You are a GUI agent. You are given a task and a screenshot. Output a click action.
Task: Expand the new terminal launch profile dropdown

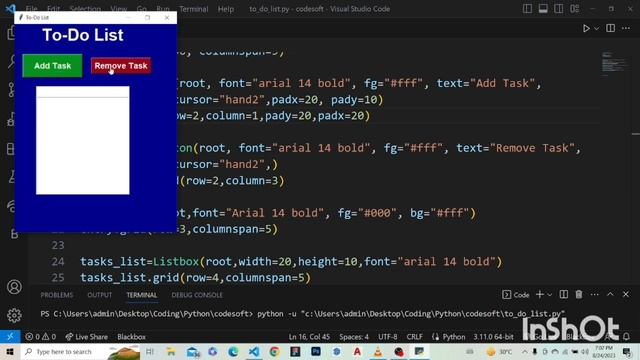point(549,295)
